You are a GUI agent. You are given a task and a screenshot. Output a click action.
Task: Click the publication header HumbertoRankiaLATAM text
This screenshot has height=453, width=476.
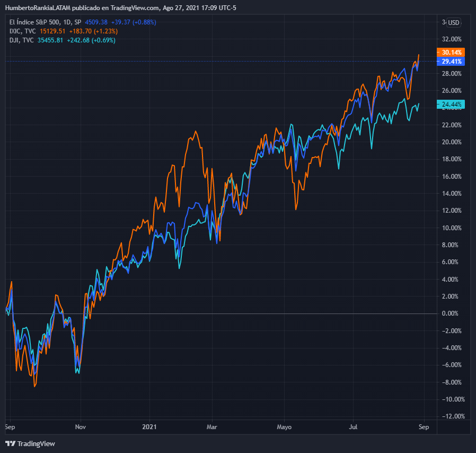[x=38, y=8]
